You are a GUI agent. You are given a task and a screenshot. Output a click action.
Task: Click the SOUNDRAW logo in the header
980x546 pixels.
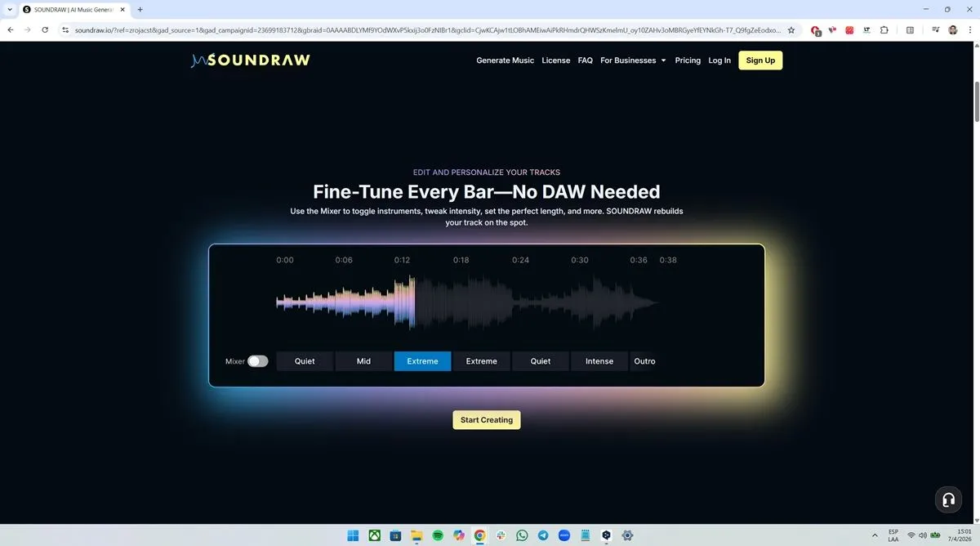(251, 60)
